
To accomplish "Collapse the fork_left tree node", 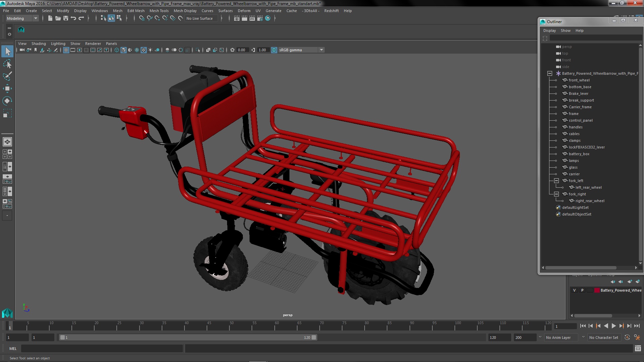I will [x=556, y=181].
